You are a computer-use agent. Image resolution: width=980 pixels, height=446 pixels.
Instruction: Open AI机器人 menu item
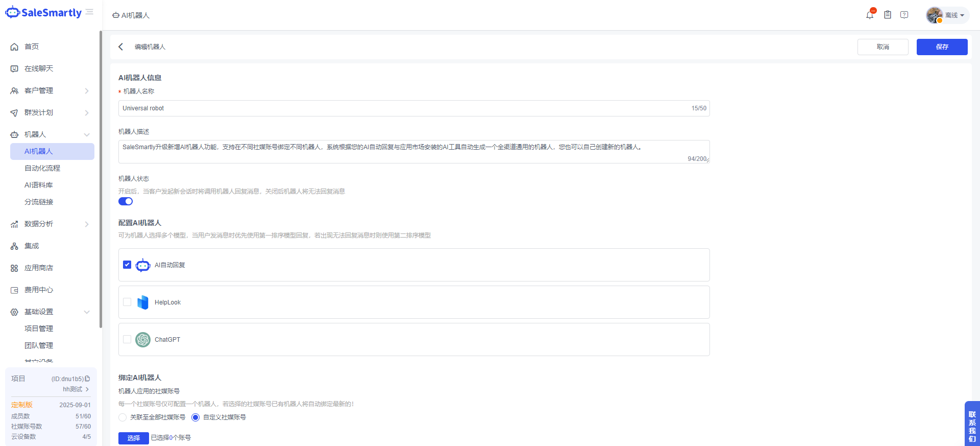52,151
